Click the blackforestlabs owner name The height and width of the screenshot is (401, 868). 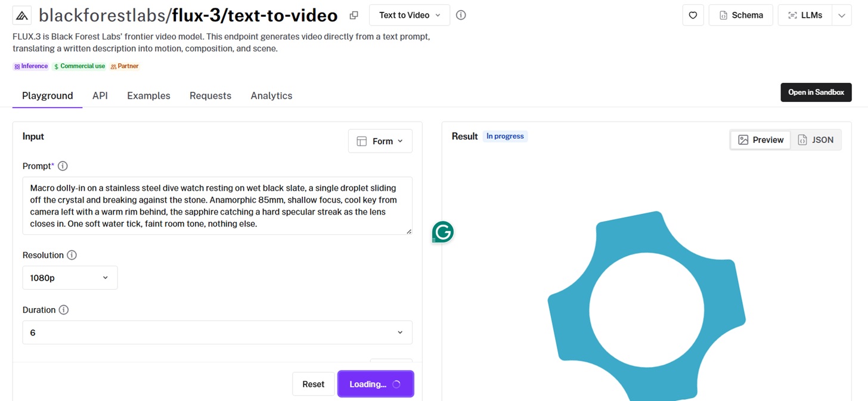pos(103,15)
